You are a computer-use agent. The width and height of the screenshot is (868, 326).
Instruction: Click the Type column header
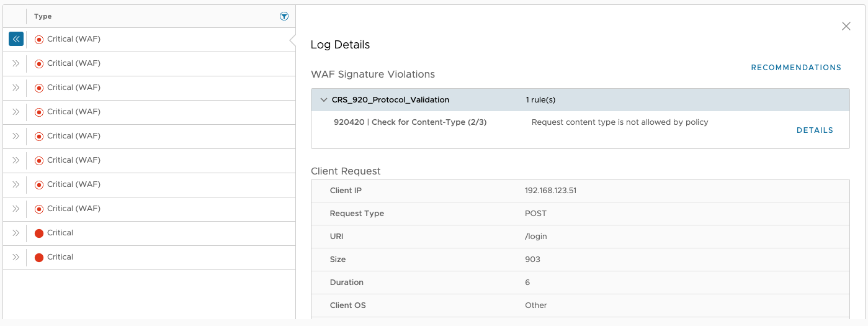pyautogui.click(x=43, y=17)
